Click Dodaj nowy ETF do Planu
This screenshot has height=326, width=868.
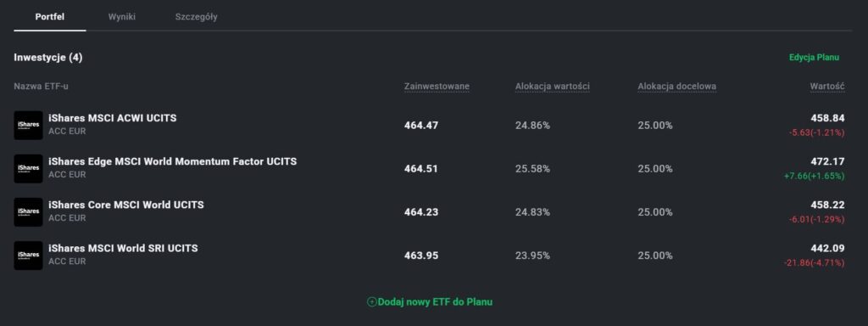click(430, 302)
